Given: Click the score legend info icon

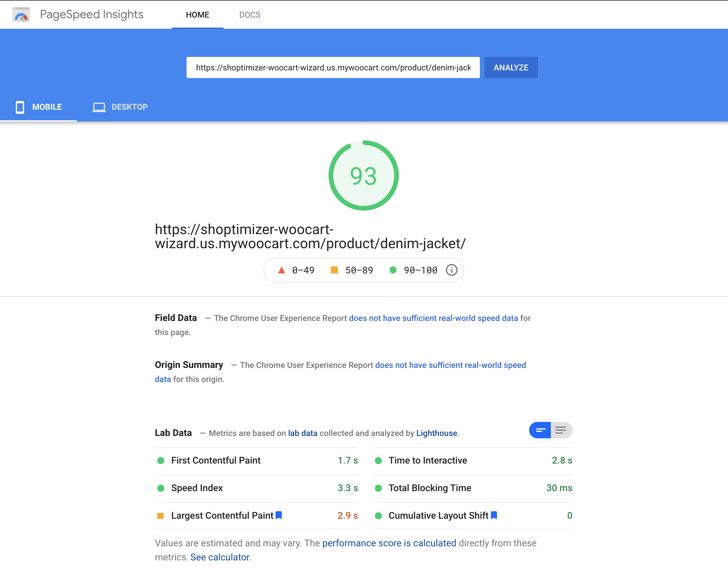Looking at the screenshot, I should pyautogui.click(x=451, y=270).
